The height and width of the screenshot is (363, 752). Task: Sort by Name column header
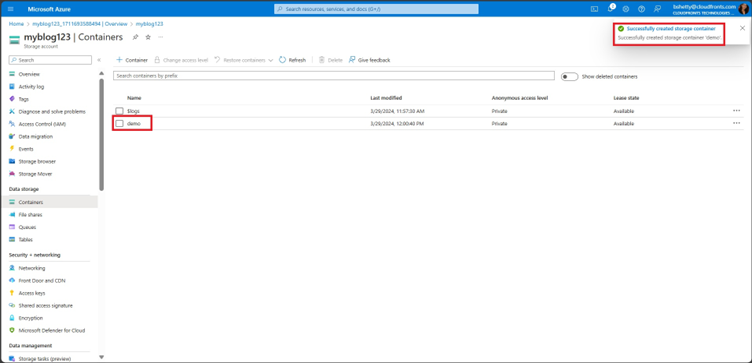pos(134,98)
